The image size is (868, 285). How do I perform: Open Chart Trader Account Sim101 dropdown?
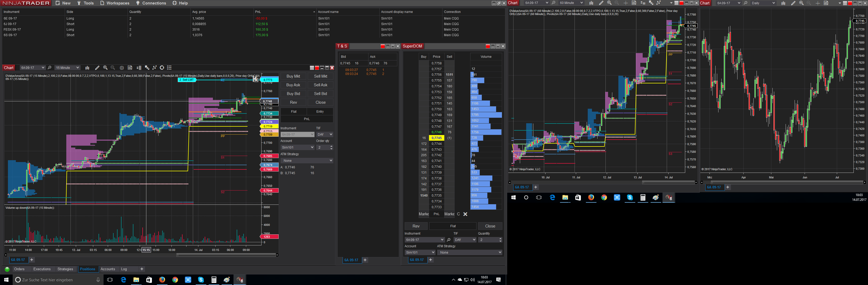point(297,147)
